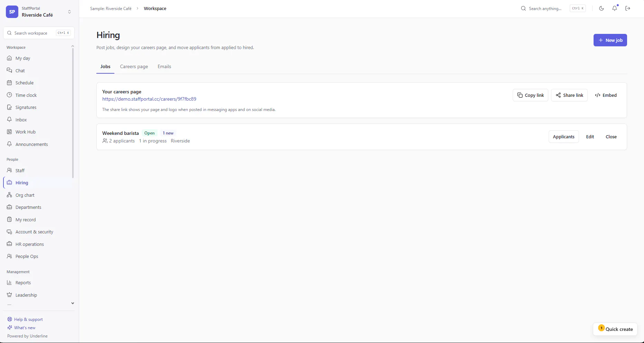The image size is (644, 343).
Task: Toggle dark mode moon icon
Action: point(602,8)
